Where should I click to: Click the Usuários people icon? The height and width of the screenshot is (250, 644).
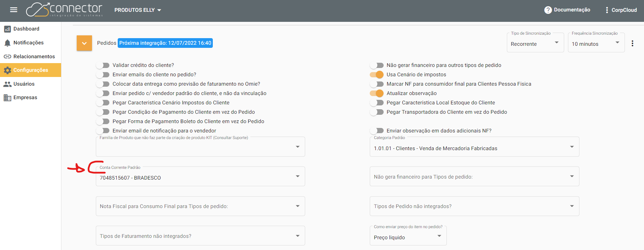click(x=7, y=84)
